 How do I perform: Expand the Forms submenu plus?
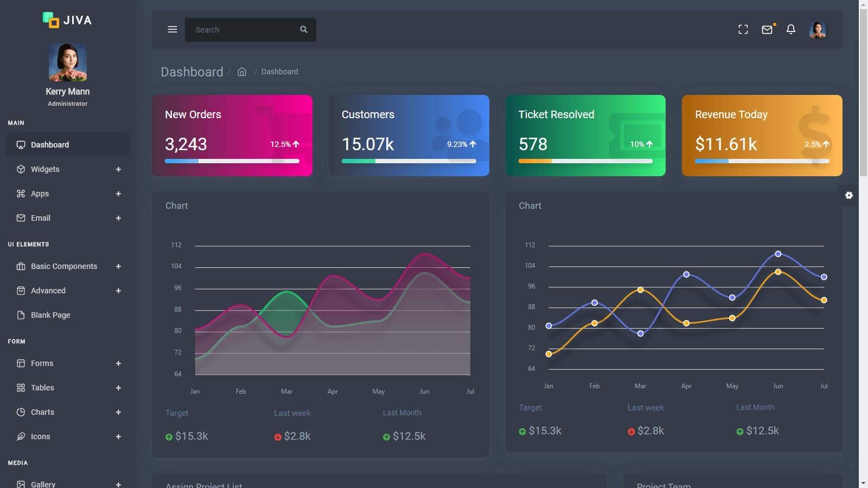(118, 363)
